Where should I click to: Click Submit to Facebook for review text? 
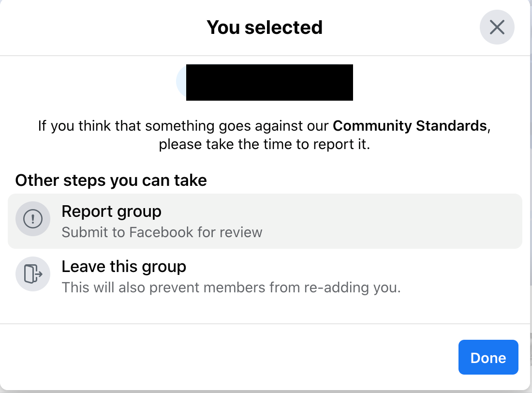tap(162, 233)
